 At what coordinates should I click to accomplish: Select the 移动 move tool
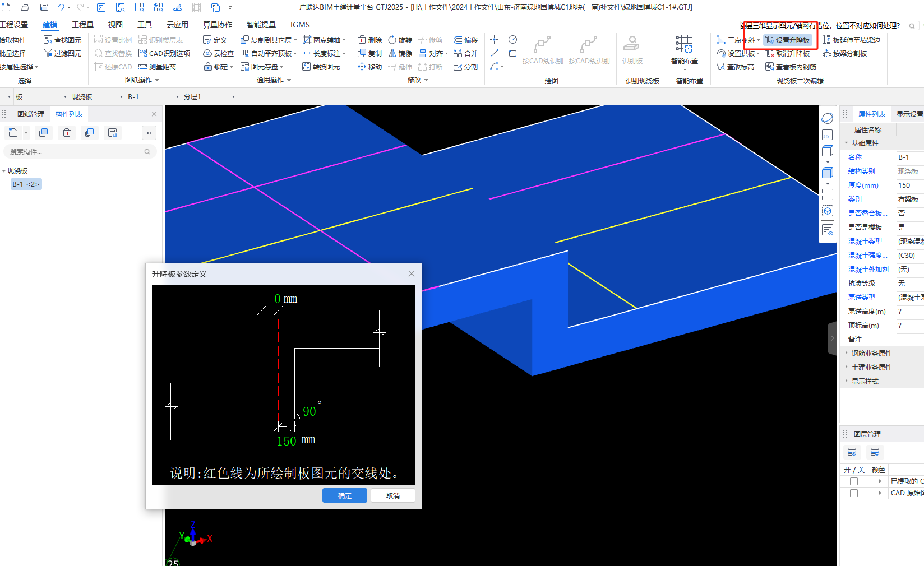pyautogui.click(x=370, y=67)
